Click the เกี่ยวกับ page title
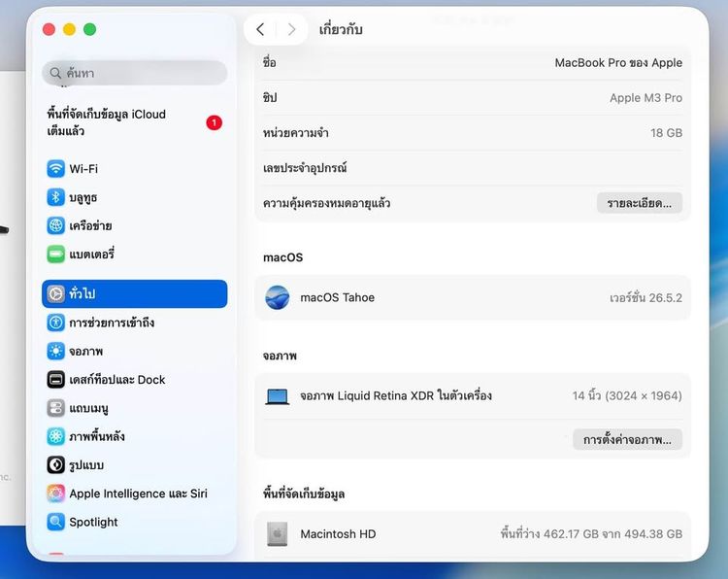Screen dimensions: 728x579 (x=341, y=29)
